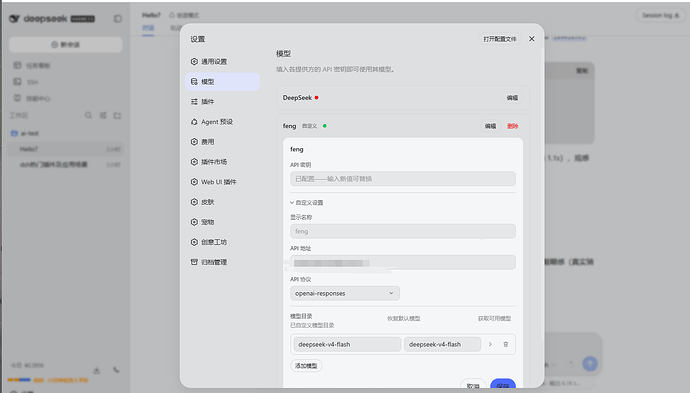This screenshot has width=690, height=393.
Task: Click the 恢复默认模型 link
Action: point(404,318)
